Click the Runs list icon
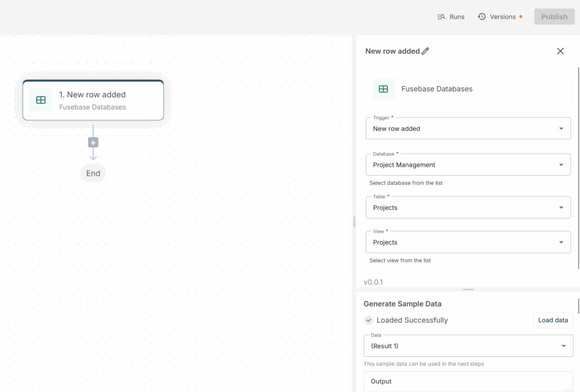The width and height of the screenshot is (580, 392). pos(441,17)
